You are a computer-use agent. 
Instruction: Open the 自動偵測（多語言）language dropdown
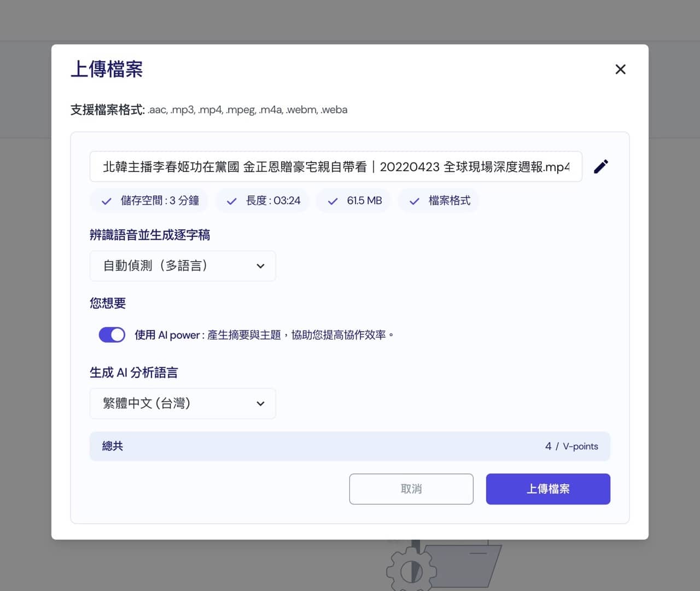coord(183,266)
